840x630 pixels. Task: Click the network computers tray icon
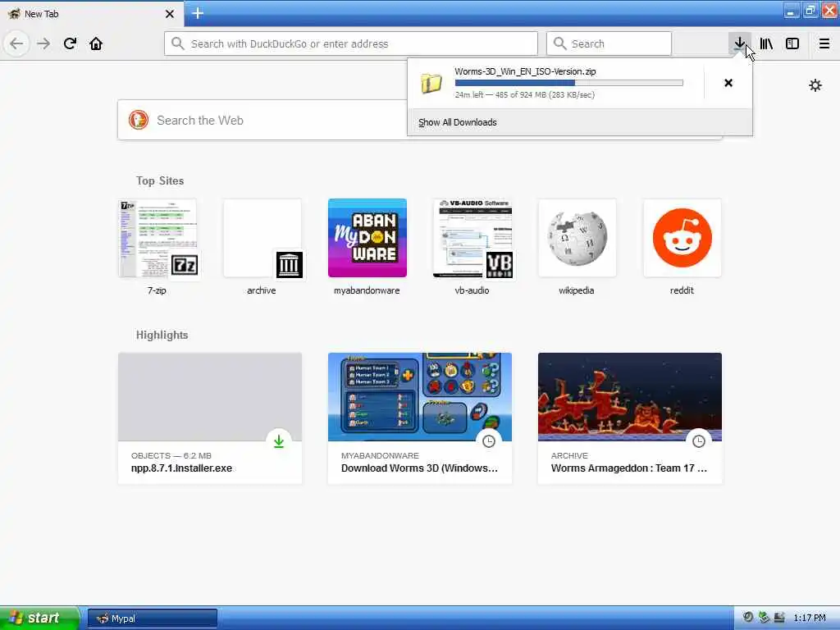[779, 618]
